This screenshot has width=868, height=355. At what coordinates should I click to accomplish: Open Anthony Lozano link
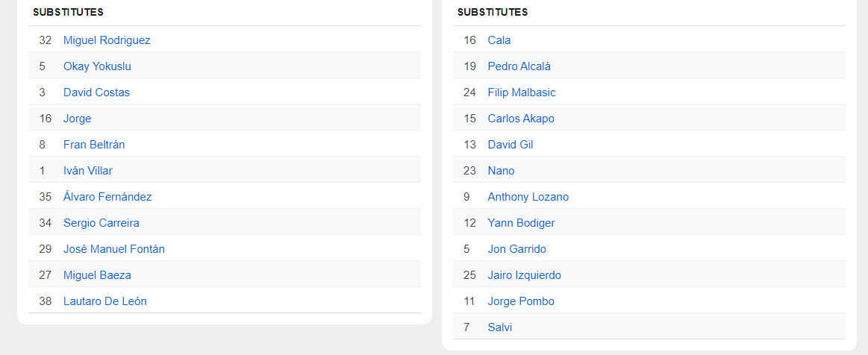(x=528, y=197)
